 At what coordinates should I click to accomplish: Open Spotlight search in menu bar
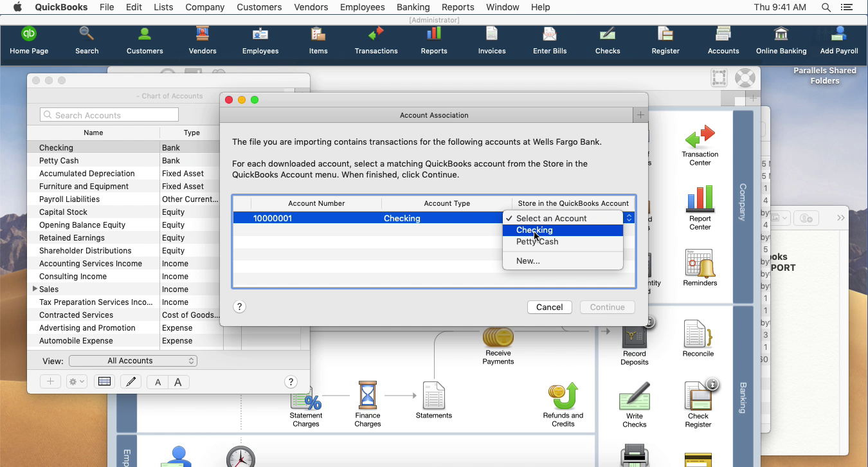[x=826, y=7]
